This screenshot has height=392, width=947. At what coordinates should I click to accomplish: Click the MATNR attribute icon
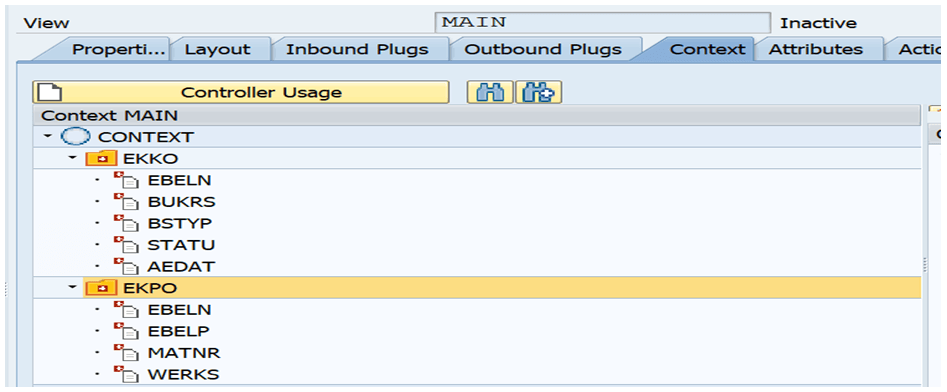(x=126, y=352)
